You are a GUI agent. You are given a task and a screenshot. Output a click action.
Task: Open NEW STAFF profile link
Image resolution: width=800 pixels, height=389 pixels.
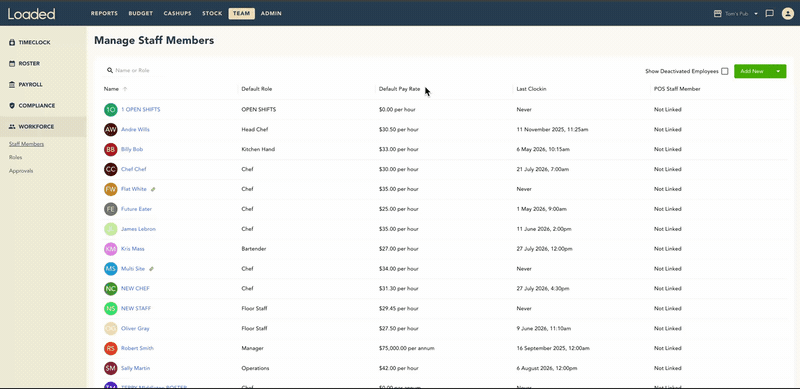tap(136, 309)
